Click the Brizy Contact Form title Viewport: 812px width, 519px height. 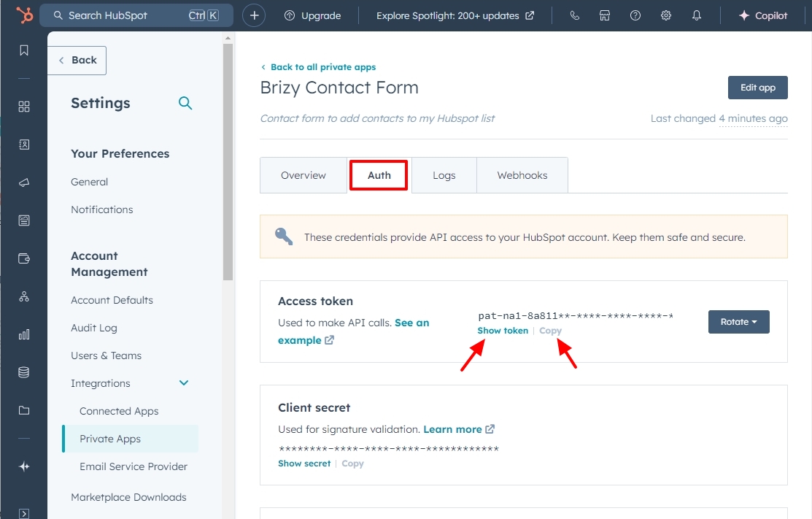[339, 88]
